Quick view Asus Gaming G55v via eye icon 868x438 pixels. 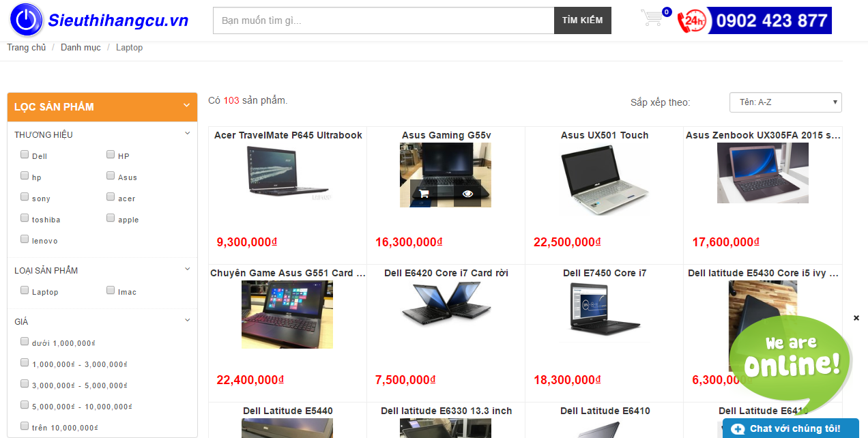[467, 194]
